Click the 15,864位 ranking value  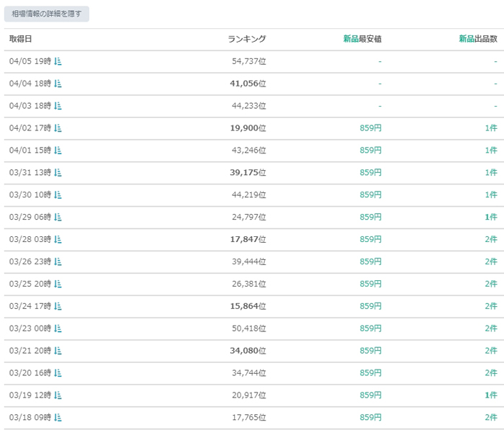248,306
